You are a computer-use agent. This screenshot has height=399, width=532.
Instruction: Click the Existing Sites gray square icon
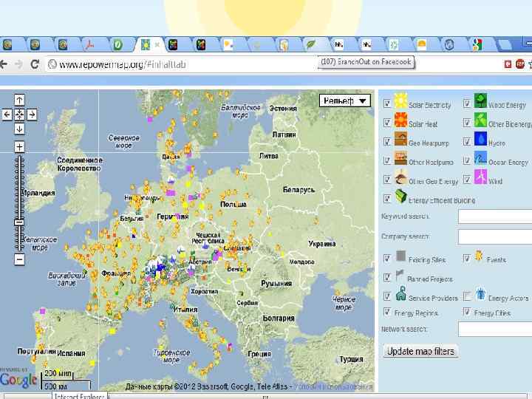click(x=400, y=256)
